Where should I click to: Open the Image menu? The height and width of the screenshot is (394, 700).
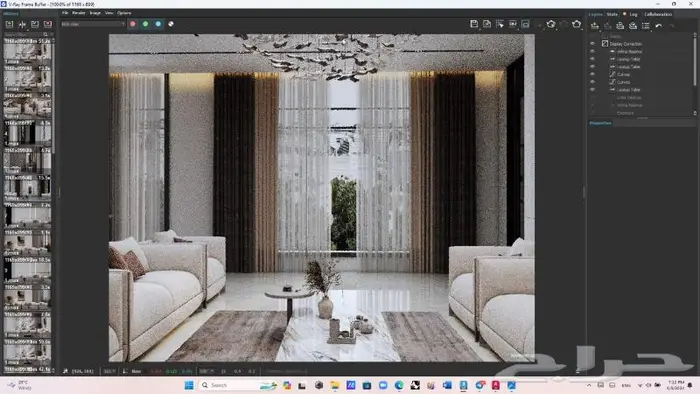pyautogui.click(x=95, y=13)
